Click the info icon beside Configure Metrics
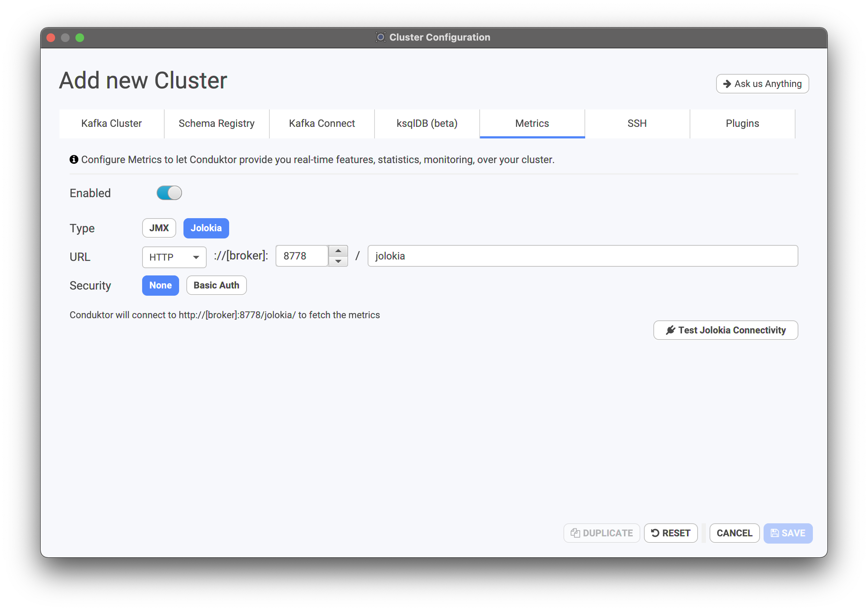868x611 pixels. (x=74, y=159)
